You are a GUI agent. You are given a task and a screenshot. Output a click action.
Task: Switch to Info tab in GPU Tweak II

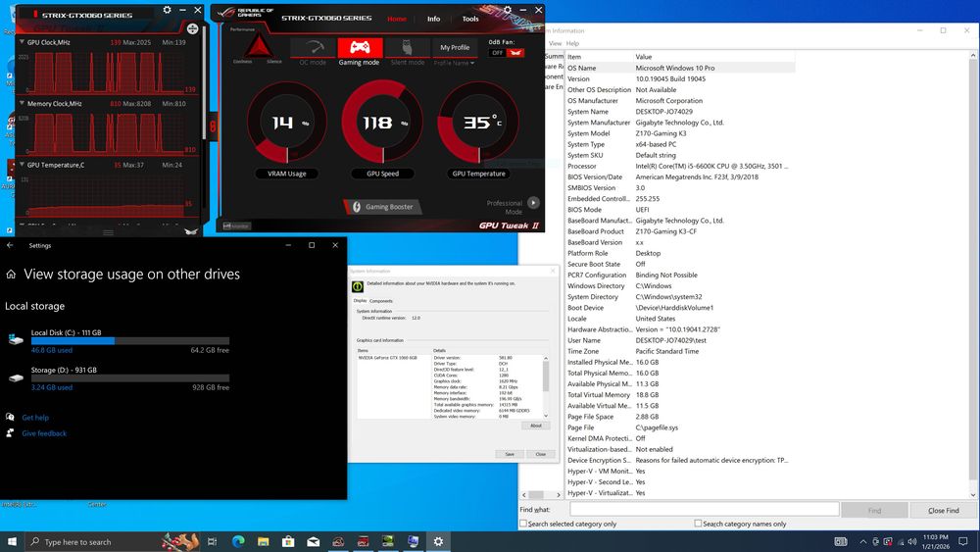pos(434,19)
